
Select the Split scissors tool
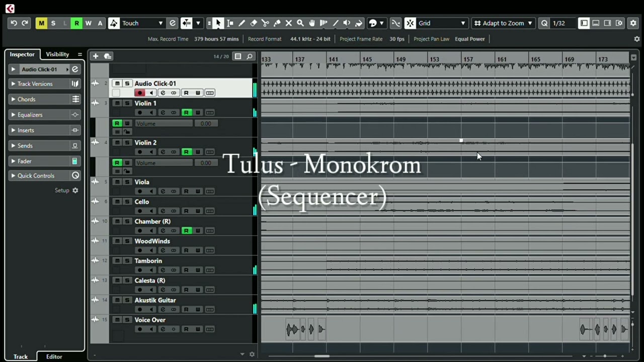[x=265, y=23]
